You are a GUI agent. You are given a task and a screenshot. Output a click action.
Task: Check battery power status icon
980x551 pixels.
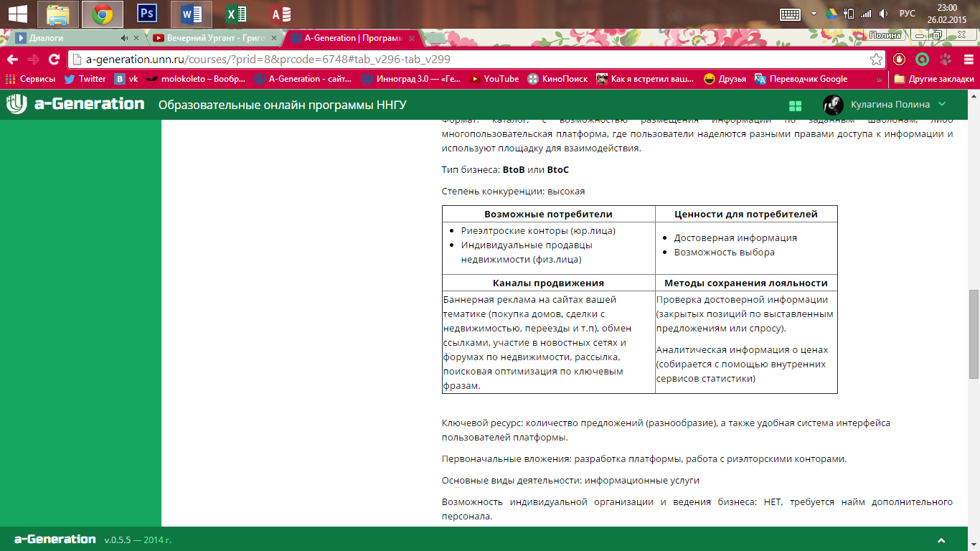[x=849, y=14]
